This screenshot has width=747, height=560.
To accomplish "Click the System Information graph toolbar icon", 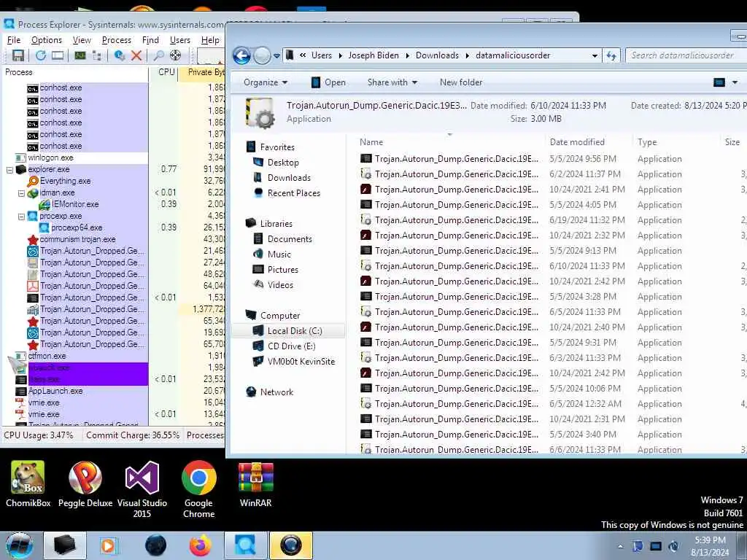I will click(80, 55).
